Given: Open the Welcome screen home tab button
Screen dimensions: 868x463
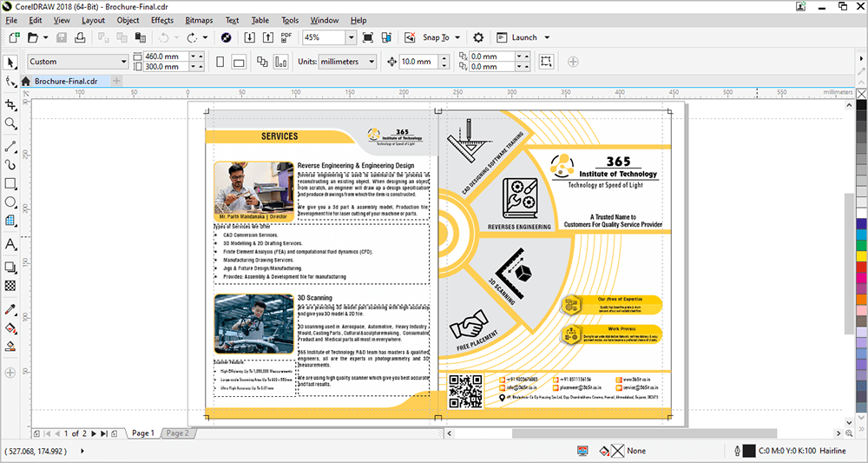Looking at the screenshot, I should coord(25,81).
